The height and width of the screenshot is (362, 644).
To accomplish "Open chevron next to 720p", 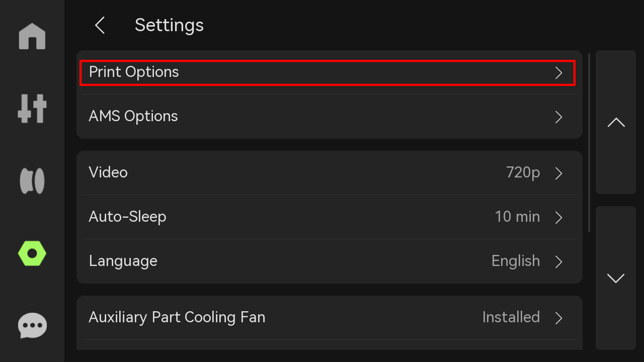I will [558, 173].
